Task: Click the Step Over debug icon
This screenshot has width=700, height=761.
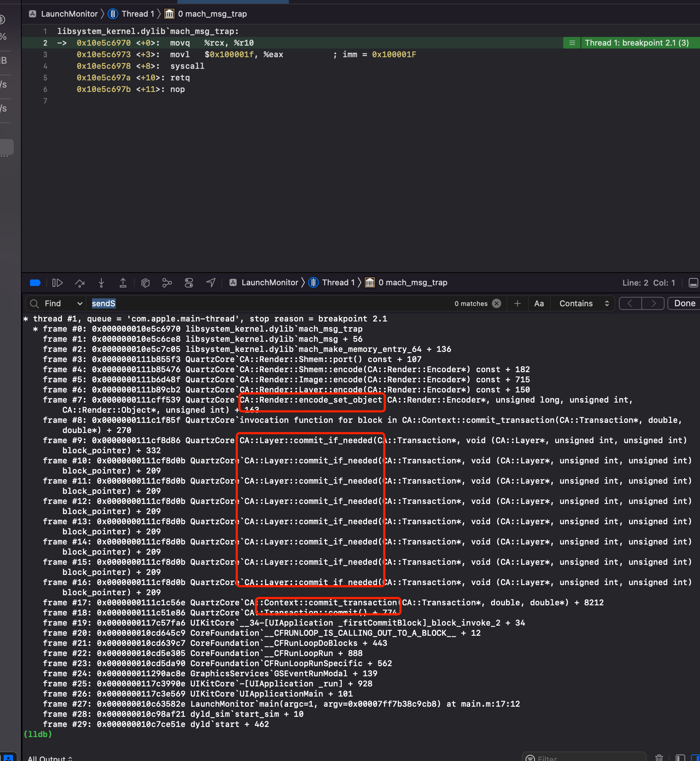Action: pyautogui.click(x=80, y=283)
